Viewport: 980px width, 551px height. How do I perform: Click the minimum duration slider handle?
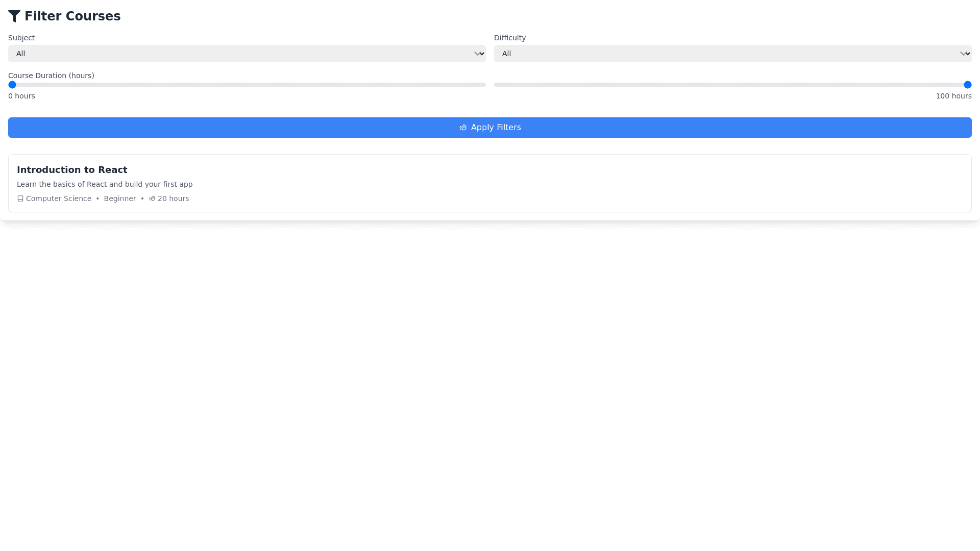tap(12, 85)
